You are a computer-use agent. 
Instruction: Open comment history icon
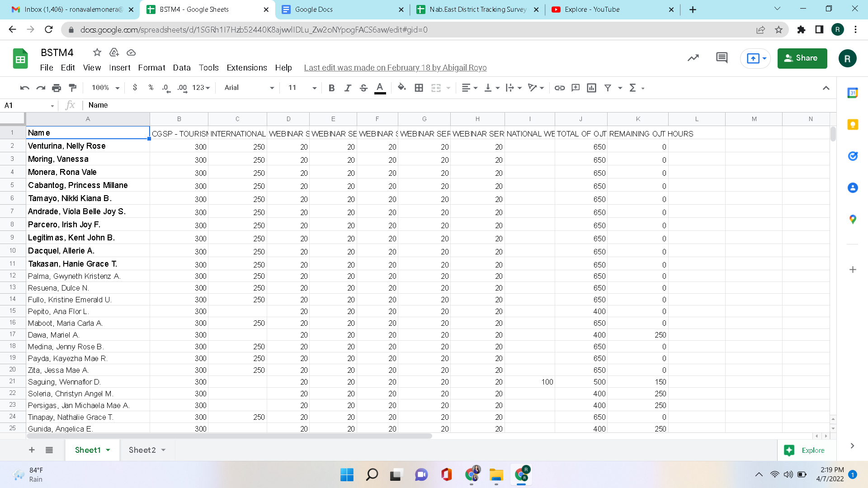point(722,58)
